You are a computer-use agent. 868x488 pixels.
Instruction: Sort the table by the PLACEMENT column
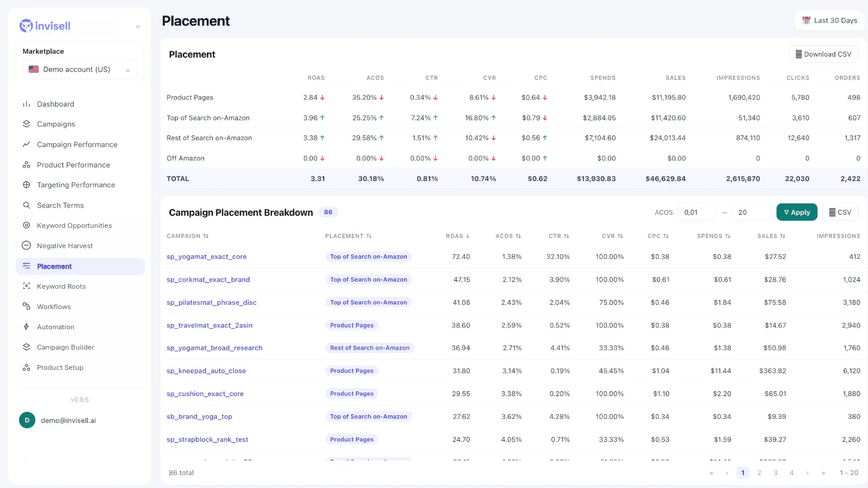349,236
